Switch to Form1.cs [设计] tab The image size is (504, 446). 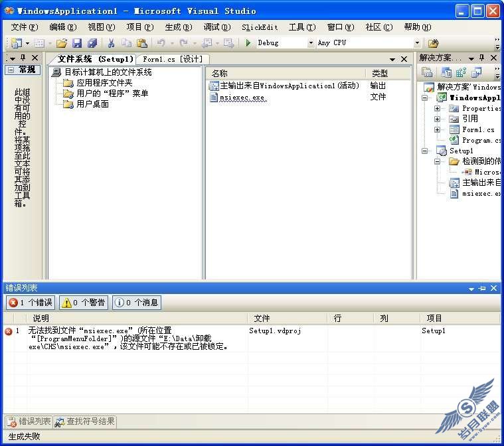[173, 59]
